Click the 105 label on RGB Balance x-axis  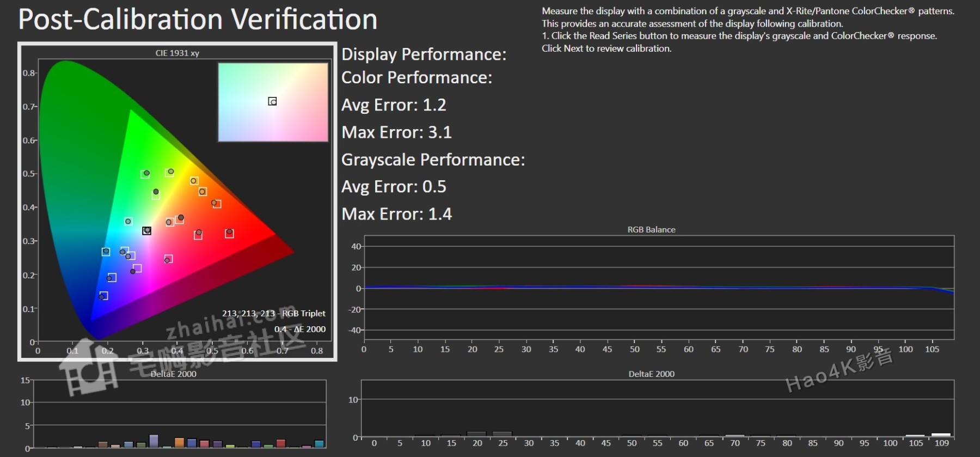point(932,349)
